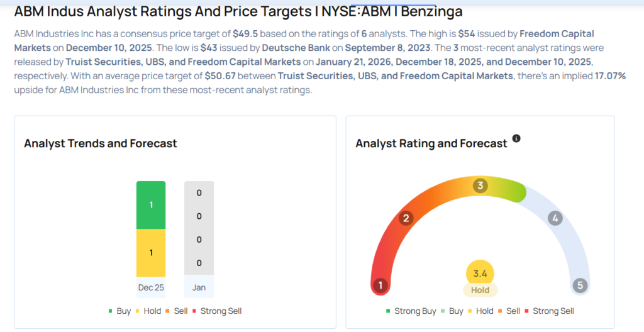
Task: Select the gray Jan bar
Action: coord(199,228)
